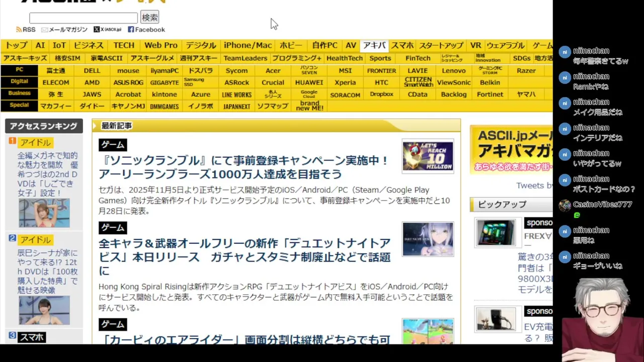The height and width of the screenshot is (362, 644).
Task: Open the TeamLeaders sub-menu link
Action: point(246,58)
